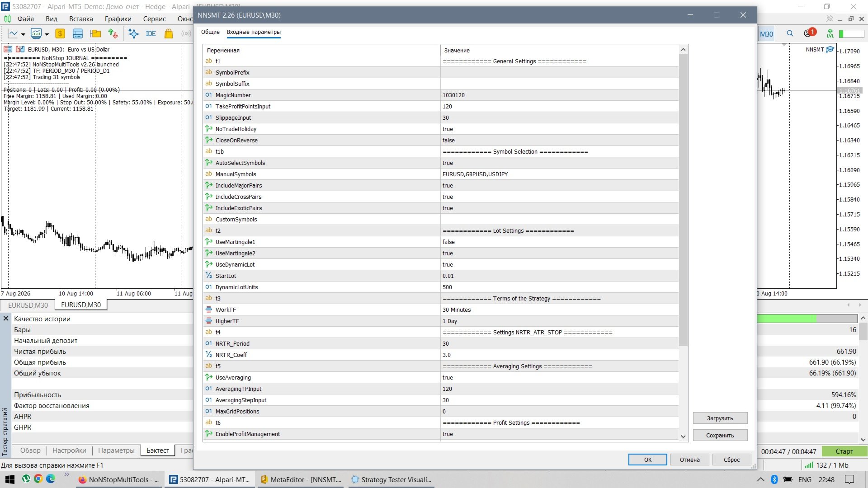This screenshot has height=488, width=868.
Task: Click the dollar sign Market Watch icon
Action: pos(60,34)
